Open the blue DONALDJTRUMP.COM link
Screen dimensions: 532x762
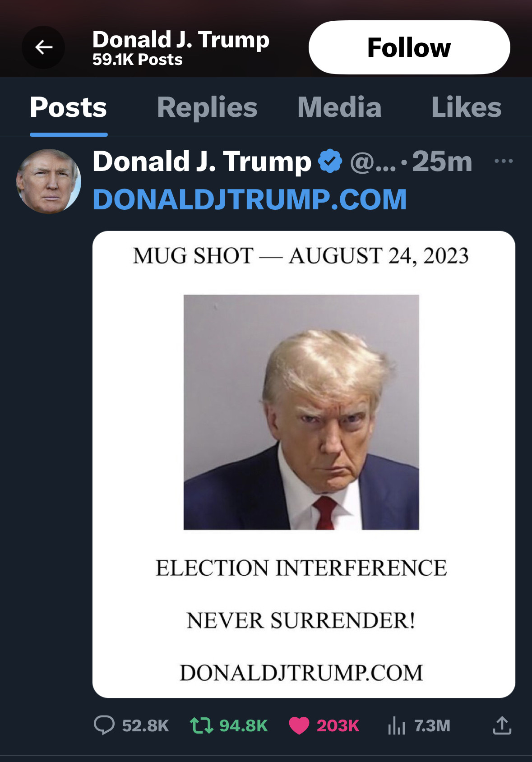(250, 199)
